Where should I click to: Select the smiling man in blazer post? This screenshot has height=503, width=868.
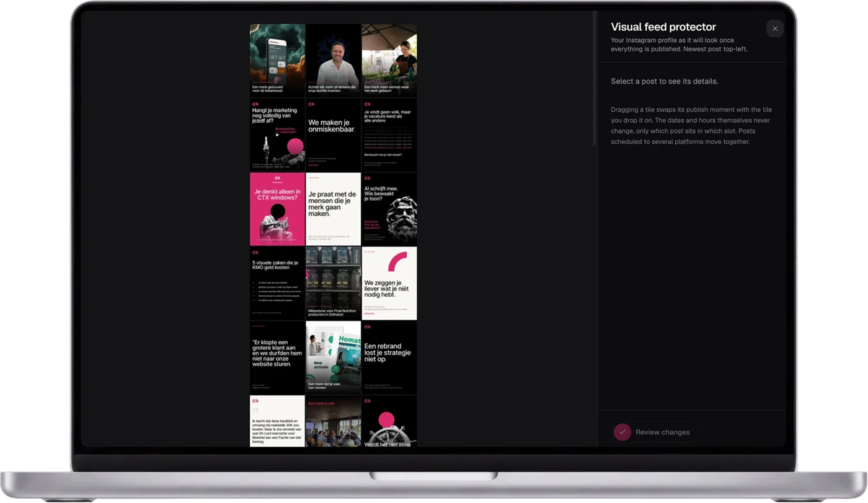point(333,60)
